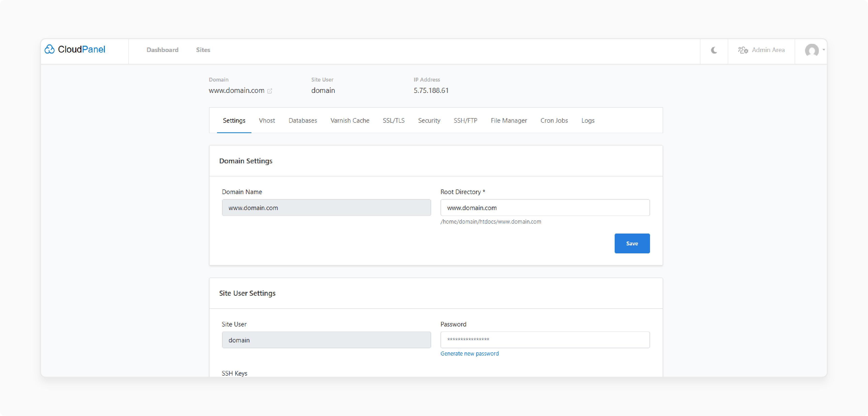Click the www.domain.com header domain text
Screen dimensions: 868x416
point(236,91)
